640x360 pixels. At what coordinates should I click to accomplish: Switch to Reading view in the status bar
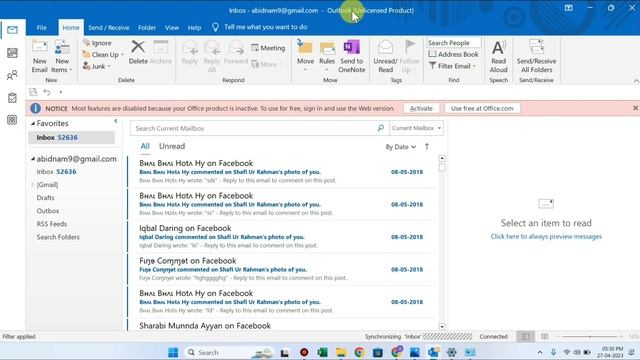pos(544,336)
